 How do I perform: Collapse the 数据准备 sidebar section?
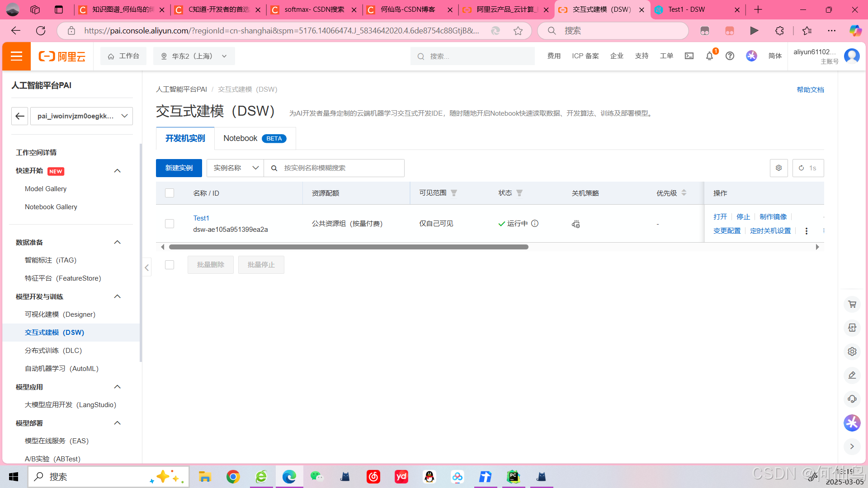(117, 242)
